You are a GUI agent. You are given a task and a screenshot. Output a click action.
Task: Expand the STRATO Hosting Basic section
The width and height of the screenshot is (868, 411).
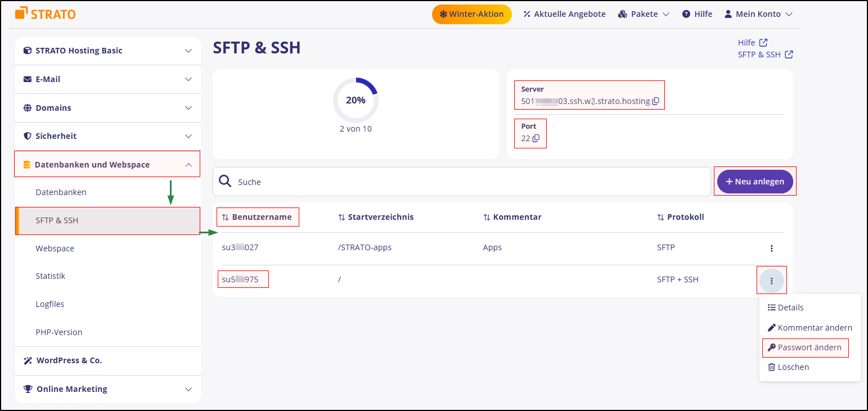tap(108, 51)
